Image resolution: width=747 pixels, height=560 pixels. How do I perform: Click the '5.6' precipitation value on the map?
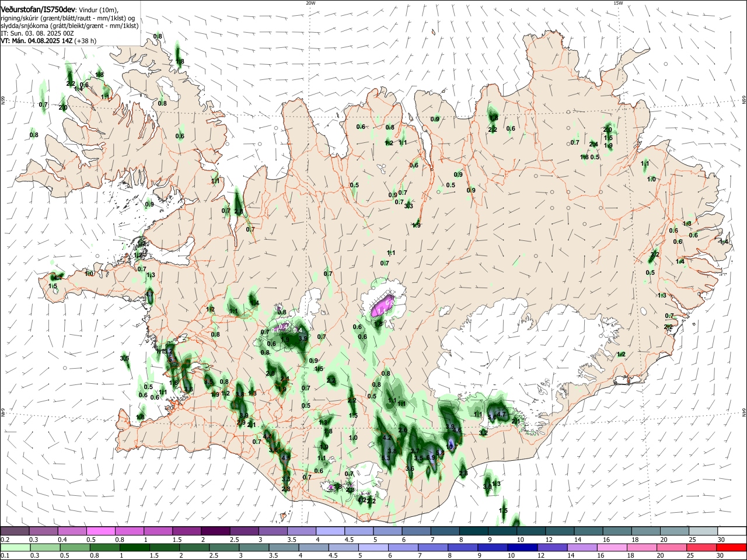pyautogui.click(x=492, y=416)
